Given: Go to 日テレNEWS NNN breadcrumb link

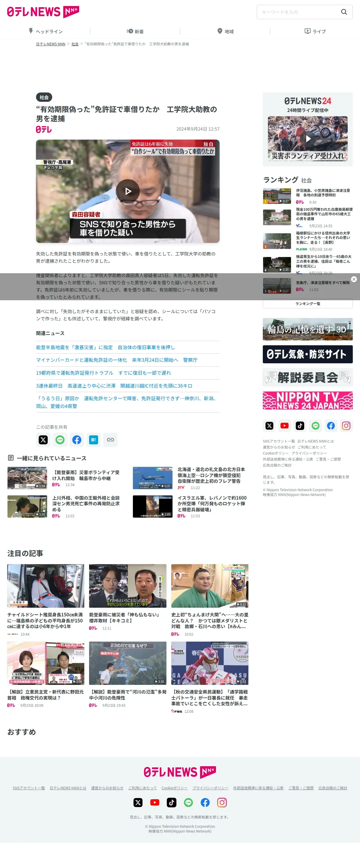Looking at the screenshot, I should [50, 44].
